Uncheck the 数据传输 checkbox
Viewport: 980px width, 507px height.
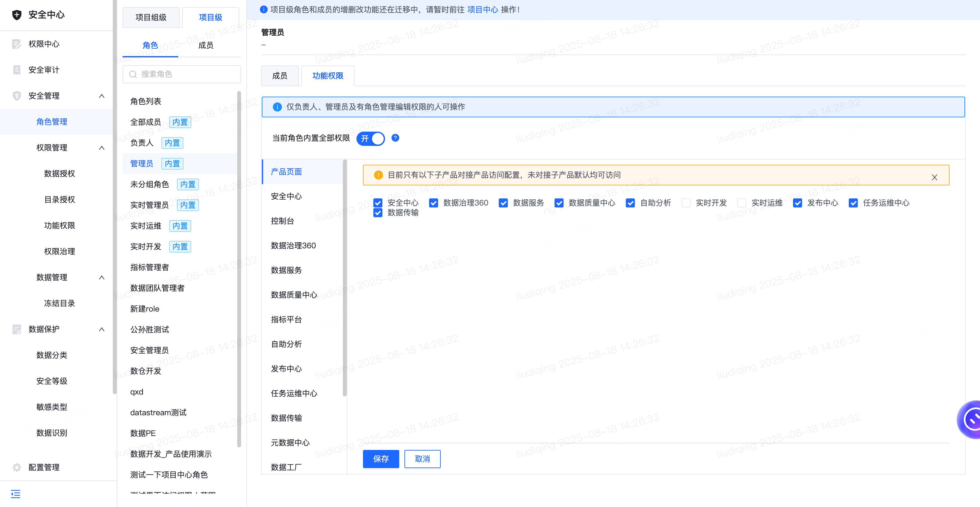tap(378, 213)
